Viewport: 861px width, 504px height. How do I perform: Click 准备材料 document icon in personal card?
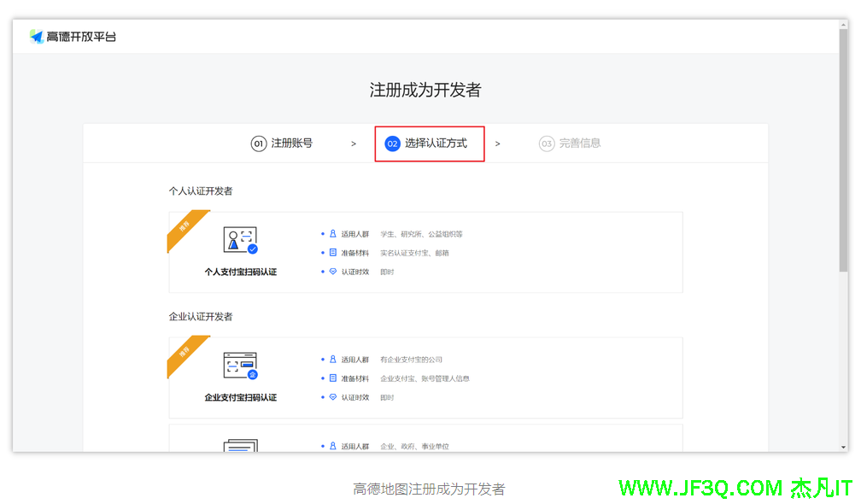[333, 253]
